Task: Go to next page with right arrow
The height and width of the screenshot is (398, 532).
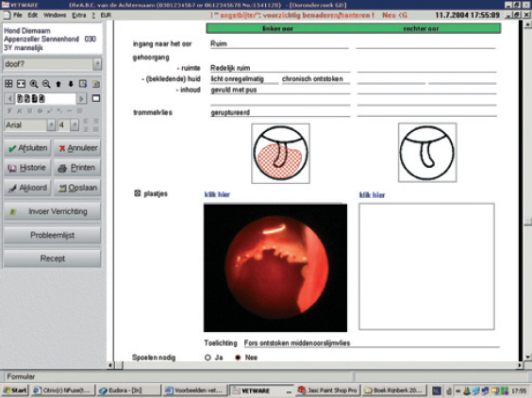Action: click(81, 98)
